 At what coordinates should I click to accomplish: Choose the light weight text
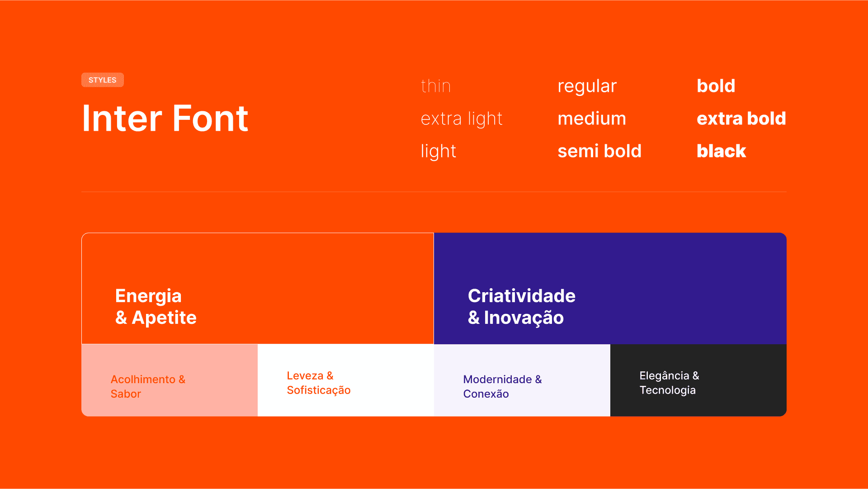point(439,152)
